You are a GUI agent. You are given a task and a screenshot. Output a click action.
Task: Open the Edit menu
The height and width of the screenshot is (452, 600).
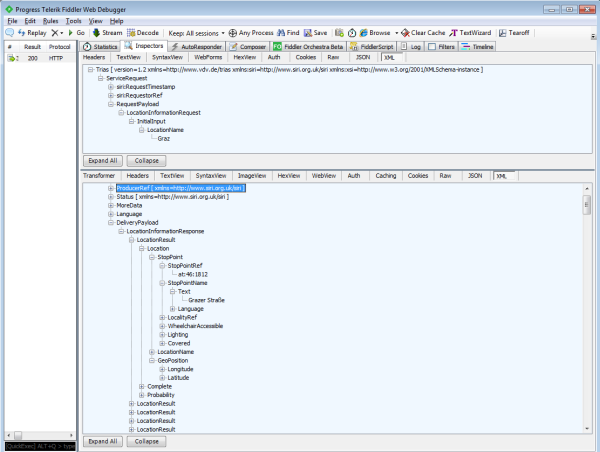pyautogui.click(x=30, y=21)
